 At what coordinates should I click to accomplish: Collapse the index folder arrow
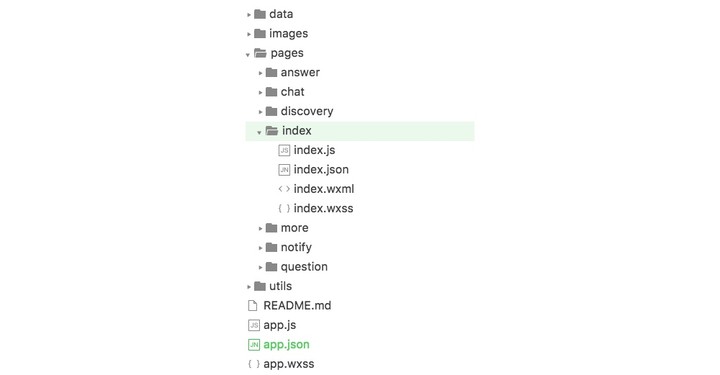coord(259,132)
